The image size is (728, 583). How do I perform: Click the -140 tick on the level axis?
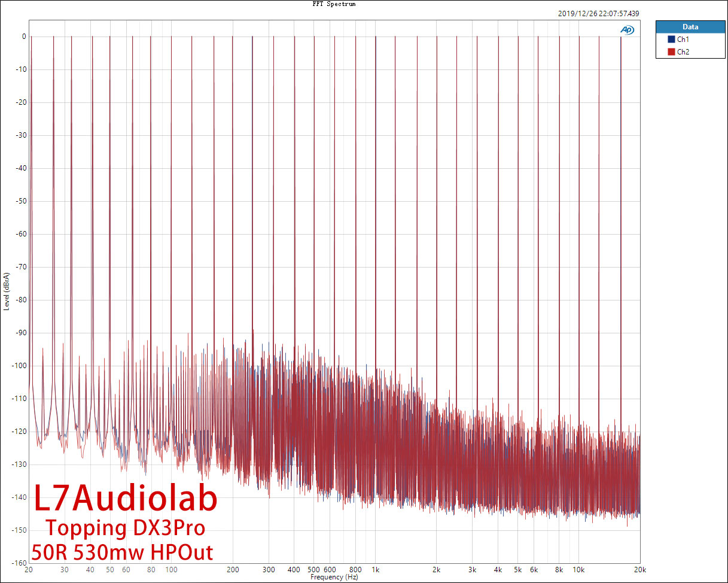tap(19, 497)
